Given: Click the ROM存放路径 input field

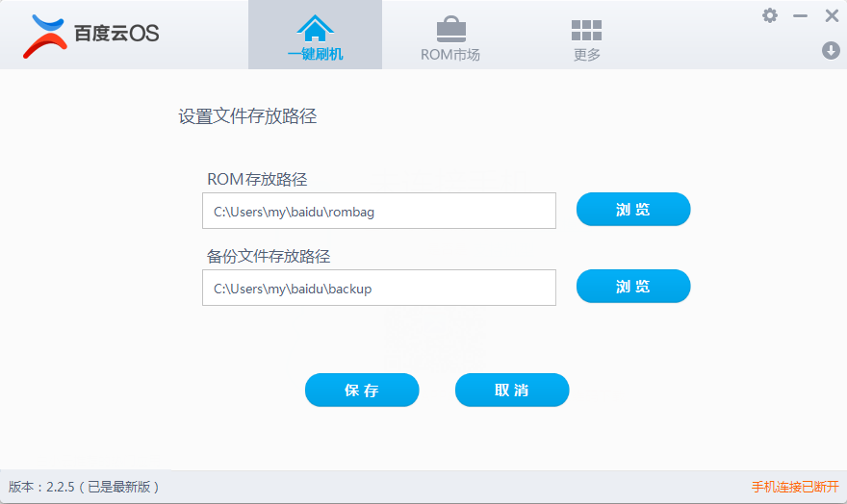Looking at the screenshot, I should tap(378, 211).
